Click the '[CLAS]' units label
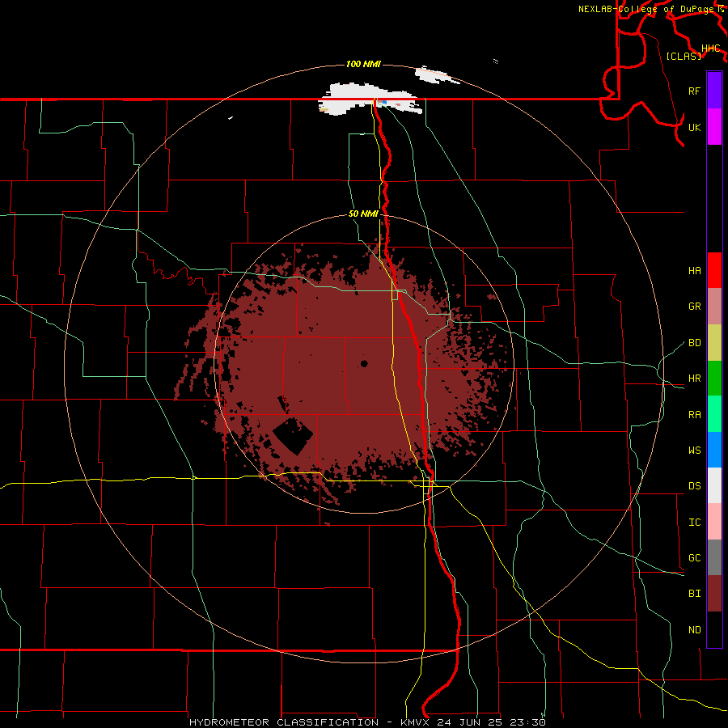Screen dimensions: 728x728 [x=684, y=56]
